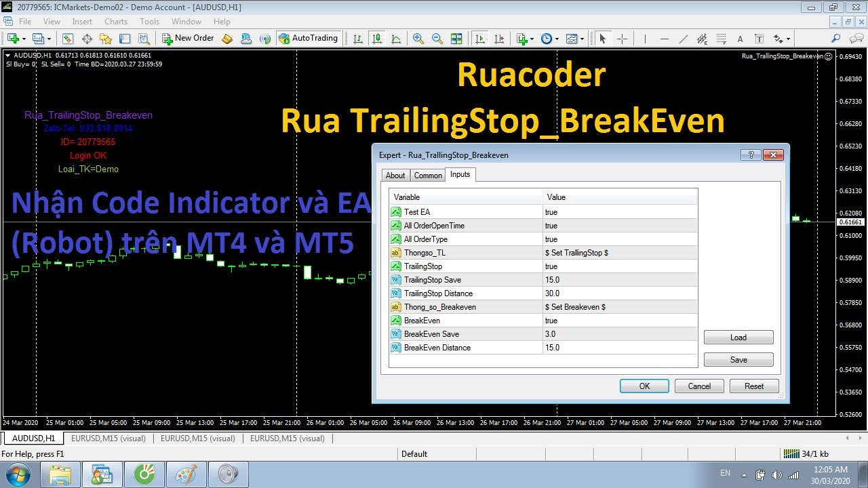Open the Indicators list icon
This screenshot has height=488, width=868.
tap(521, 39)
